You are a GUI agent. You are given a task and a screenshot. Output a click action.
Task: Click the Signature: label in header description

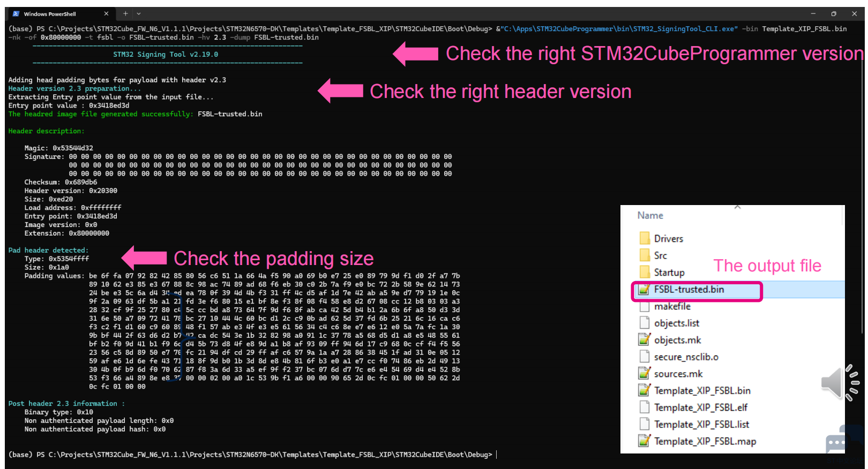point(44,157)
